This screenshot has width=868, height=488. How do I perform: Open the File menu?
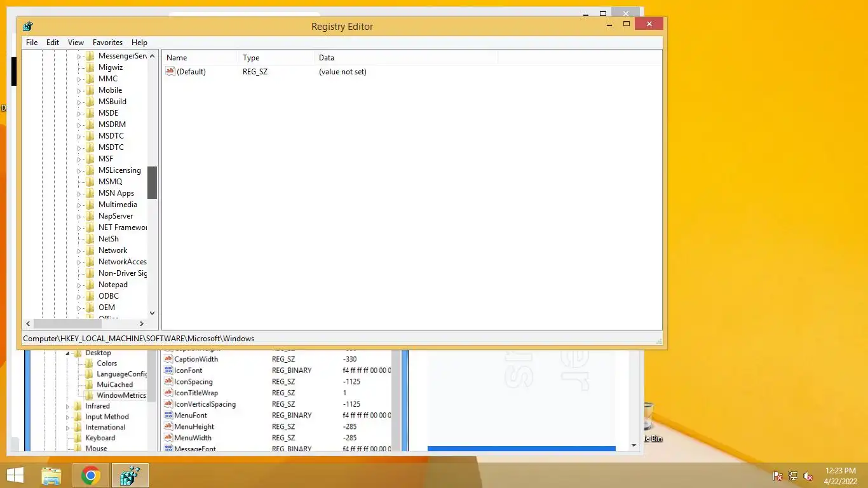[x=32, y=43]
